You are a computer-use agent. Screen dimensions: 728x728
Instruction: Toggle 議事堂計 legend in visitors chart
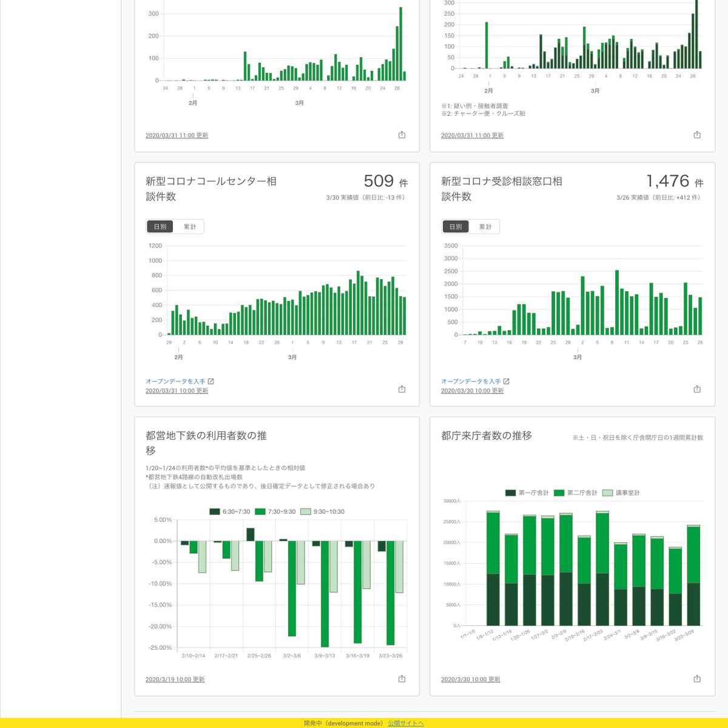[621, 493]
